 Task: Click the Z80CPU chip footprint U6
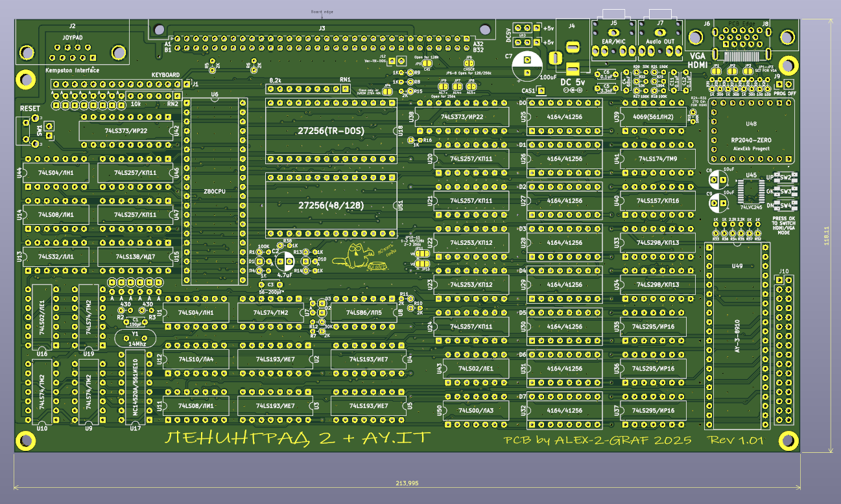[215, 192]
